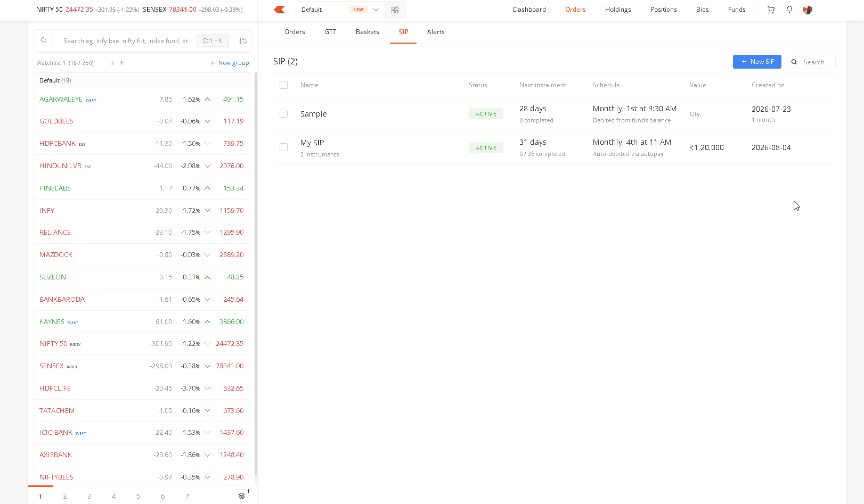The height and width of the screenshot is (504, 864).
Task: Click the Kite logo icon
Action: pyautogui.click(x=280, y=10)
